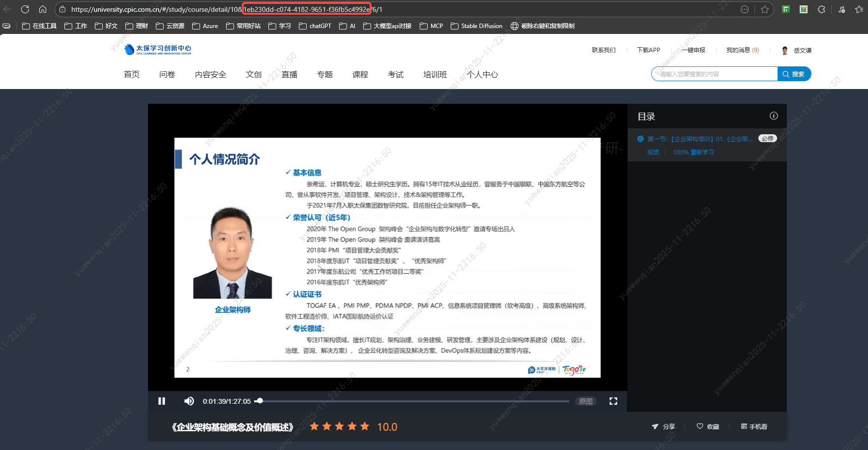Viewport: 868px width, 450px height.
Task: Click the magnifier search icon
Action: coord(787,74)
